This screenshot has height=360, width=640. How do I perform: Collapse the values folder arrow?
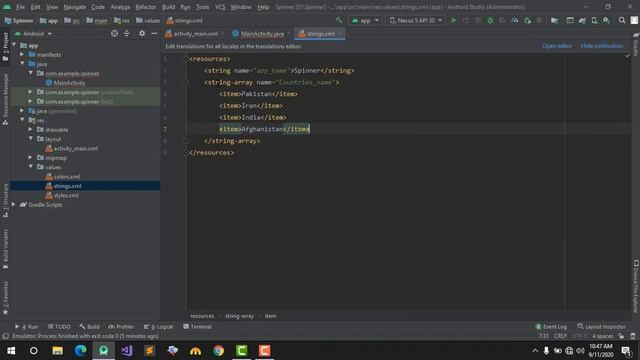click(30, 167)
